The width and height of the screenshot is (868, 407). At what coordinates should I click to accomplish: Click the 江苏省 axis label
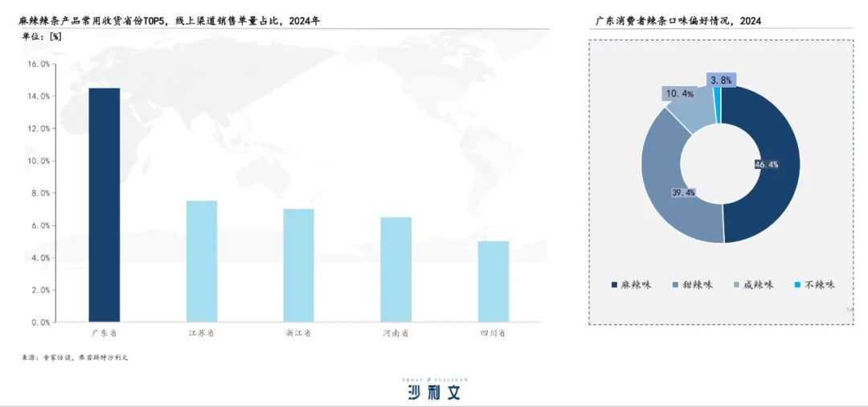202,334
